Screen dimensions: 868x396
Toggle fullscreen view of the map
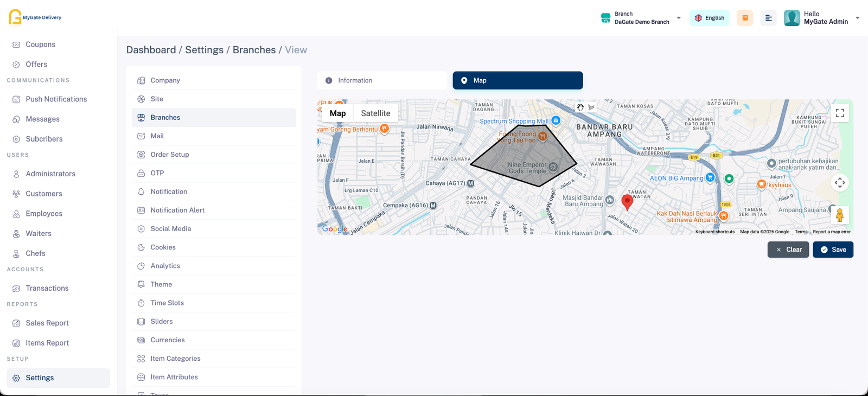(840, 113)
